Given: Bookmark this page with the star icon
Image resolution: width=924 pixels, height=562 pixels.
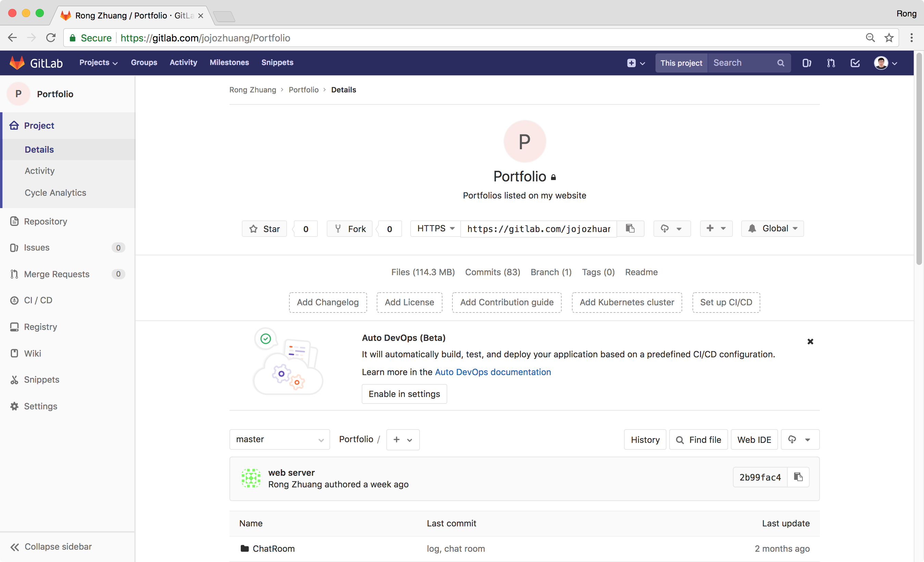Looking at the screenshot, I should click(x=889, y=38).
